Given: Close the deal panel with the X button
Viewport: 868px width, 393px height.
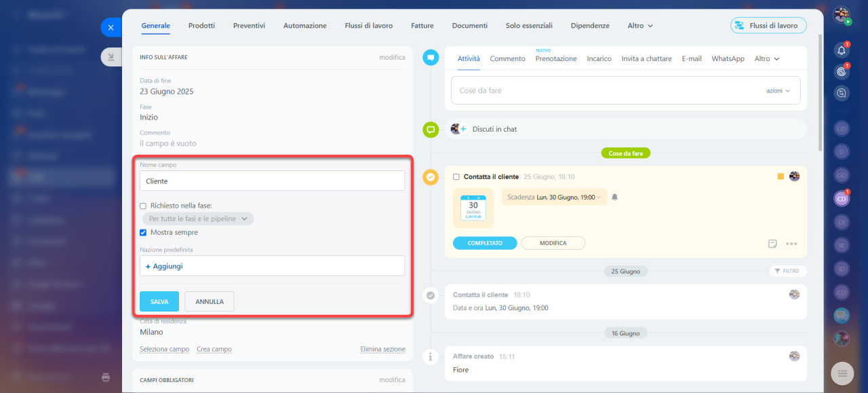Looking at the screenshot, I should point(111,27).
